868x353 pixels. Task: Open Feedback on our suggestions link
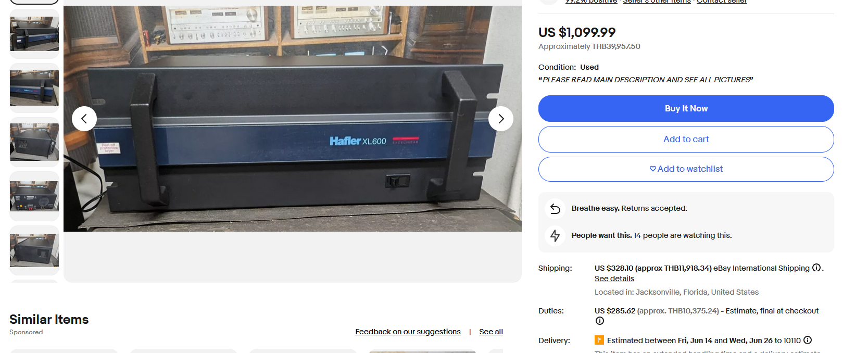pyautogui.click(x=408, y=332)
